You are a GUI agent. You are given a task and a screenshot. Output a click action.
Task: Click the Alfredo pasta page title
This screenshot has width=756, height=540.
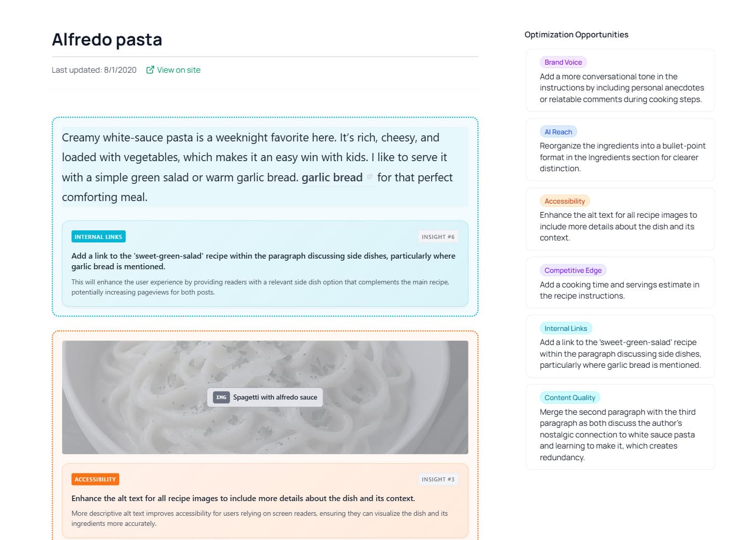(107, 39)
